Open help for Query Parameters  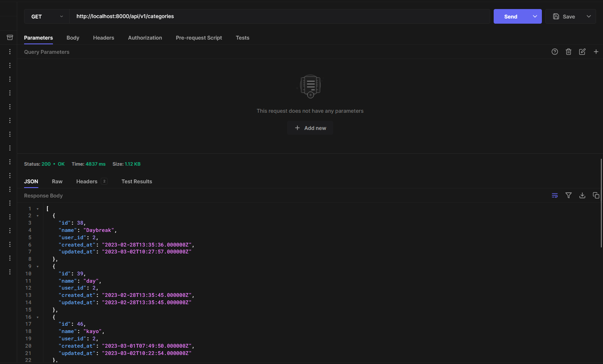[554, 52]
